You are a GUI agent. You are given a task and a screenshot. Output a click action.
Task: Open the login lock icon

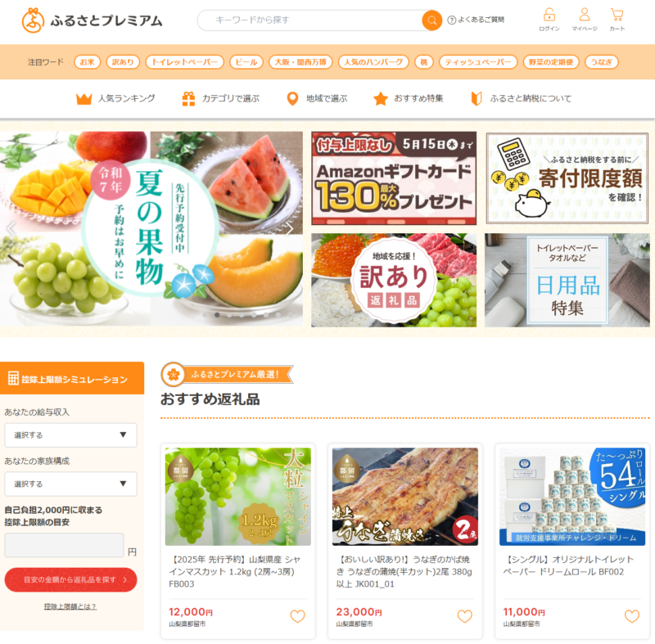[x=549, y=20]
